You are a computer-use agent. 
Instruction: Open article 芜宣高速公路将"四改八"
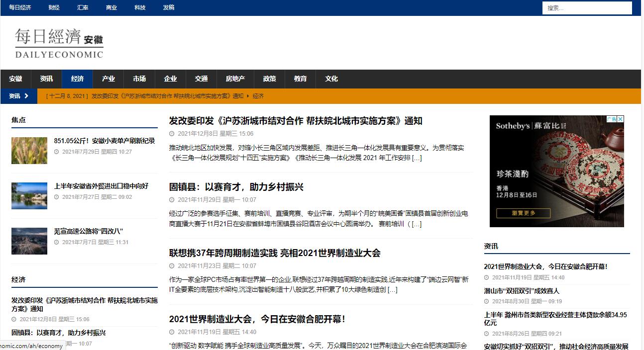click(89, 231)
